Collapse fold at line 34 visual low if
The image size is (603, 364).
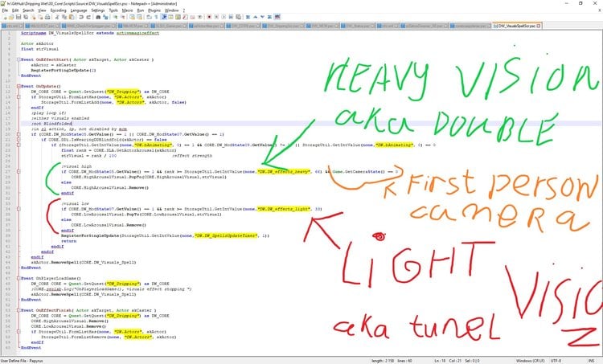(18, 209)
